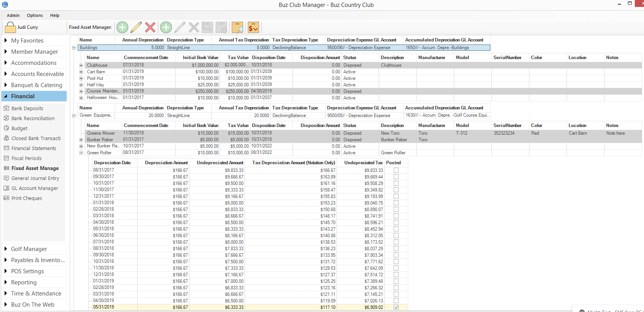Open the Options menu
Screen dimensions: 644x312
click(34, 15)
